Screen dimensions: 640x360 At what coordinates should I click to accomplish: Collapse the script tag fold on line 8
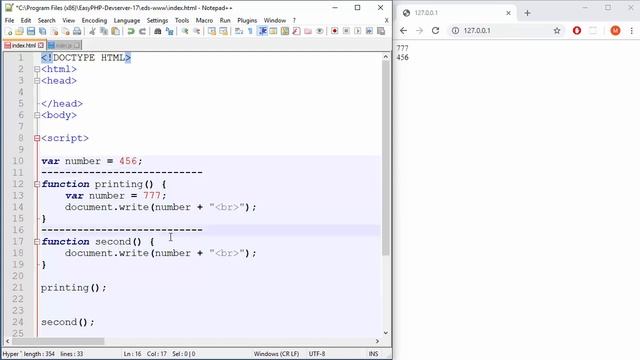37,138
